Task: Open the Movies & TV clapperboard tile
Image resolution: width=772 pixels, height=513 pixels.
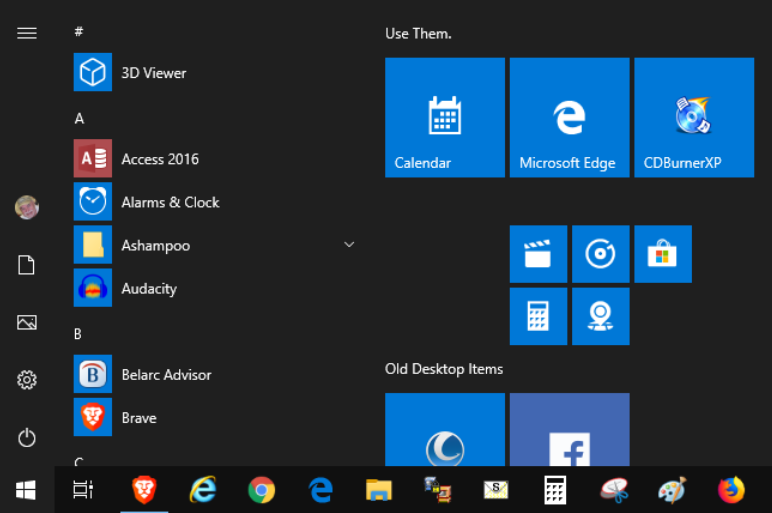Action: (538, 254)
